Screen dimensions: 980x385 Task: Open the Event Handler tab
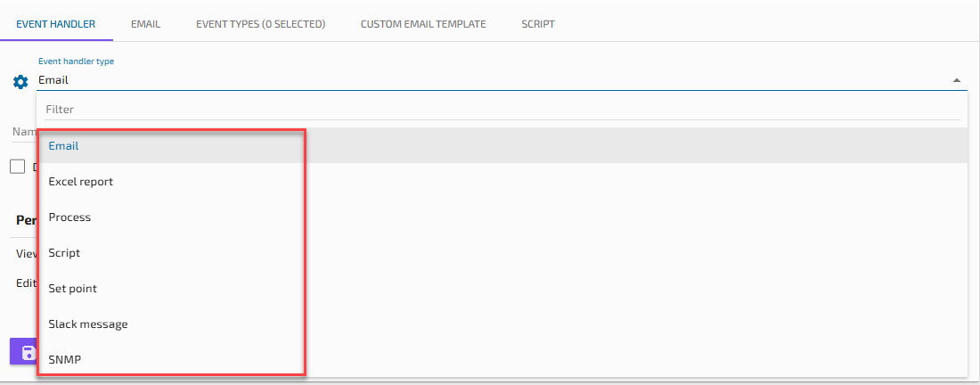(x=56, y=24)
